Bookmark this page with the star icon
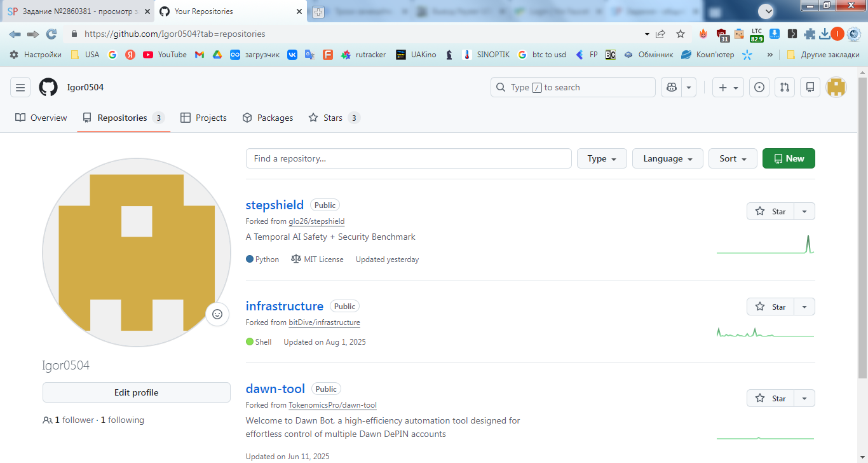The width and height of the screenshot is (868, 463). [681, 34]
